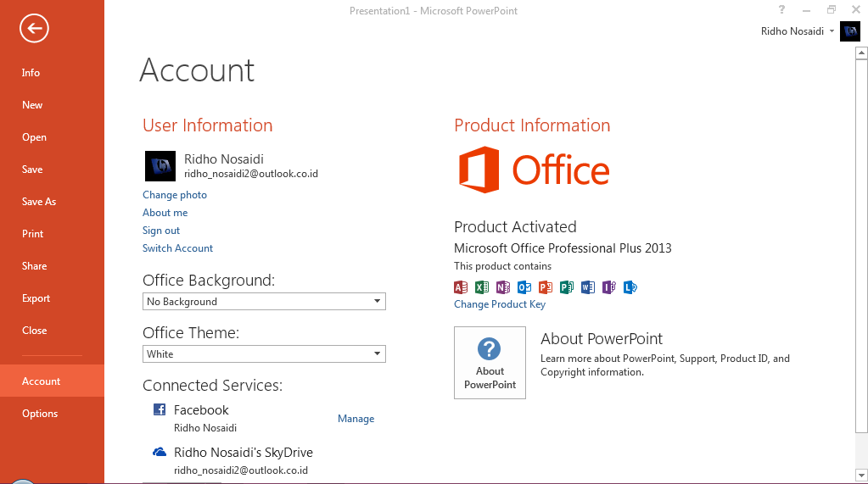Click the Lync product icon
This screenshot has height=484, width=868.
point(630,287)
